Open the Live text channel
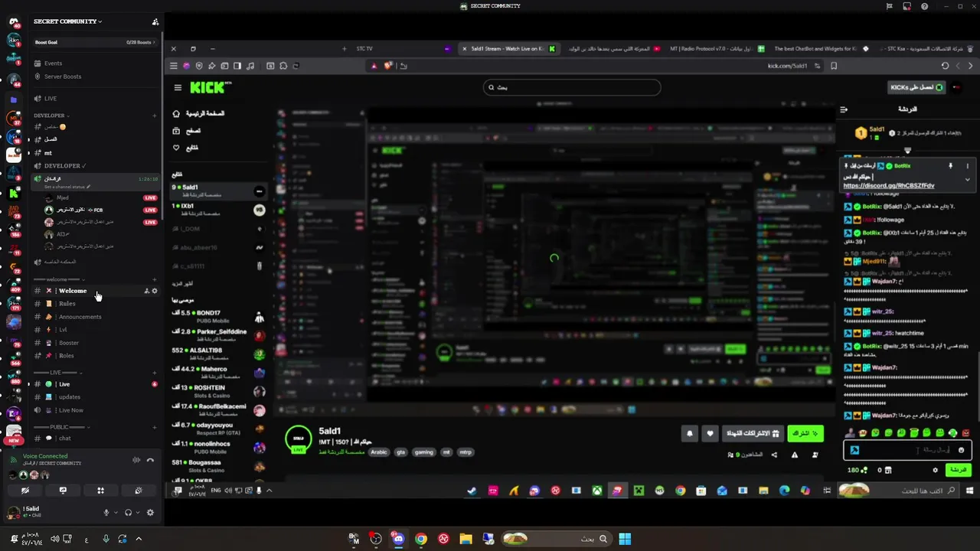The width and height of the screenshot is (980, 551). (95, 384)
